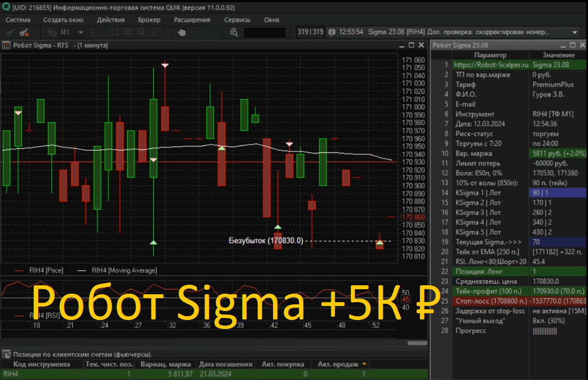Open the Окна menu
This screenshot has height=380, width=588.
pos(271,20)
